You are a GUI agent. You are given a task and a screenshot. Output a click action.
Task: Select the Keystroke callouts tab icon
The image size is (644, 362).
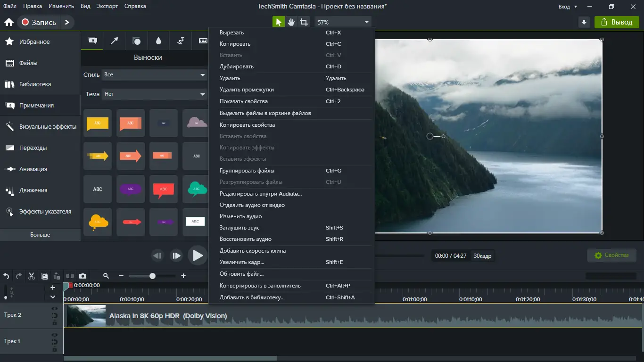(202, 41)
